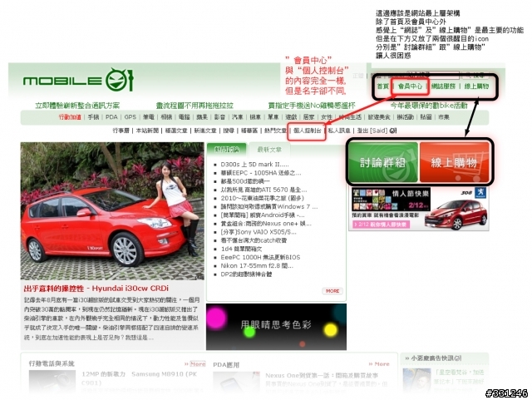Click the 情人節快樂 Peugeot 308 ad banner

click(x=419, y=209)
